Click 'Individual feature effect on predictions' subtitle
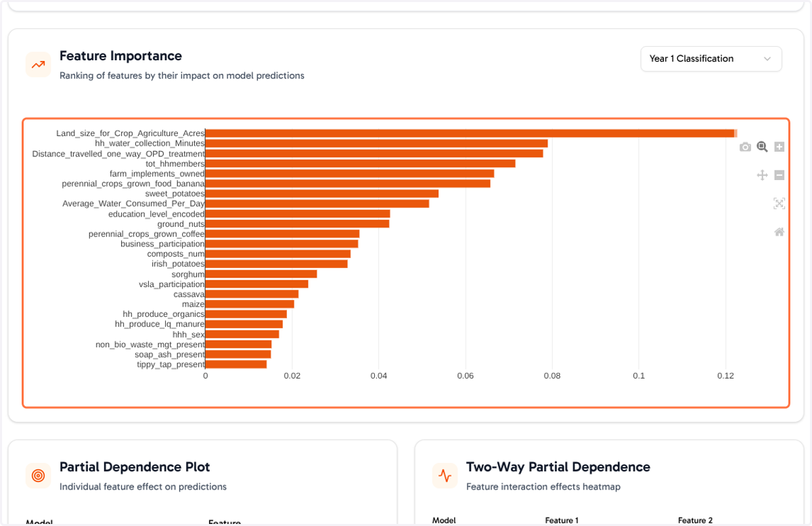This screenshot has width=812, height=526. (x=143, y=487)
